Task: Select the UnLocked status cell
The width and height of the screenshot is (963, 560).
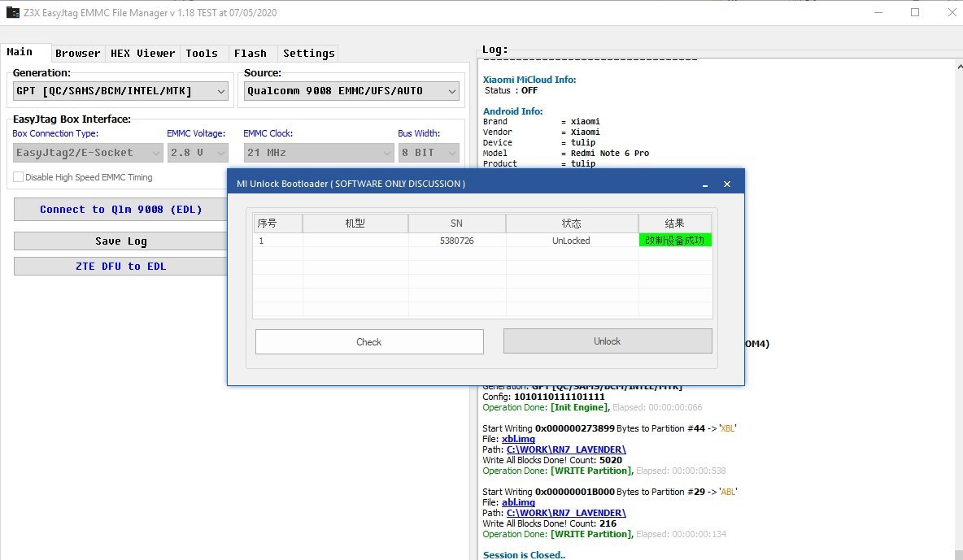Action: 571,241
